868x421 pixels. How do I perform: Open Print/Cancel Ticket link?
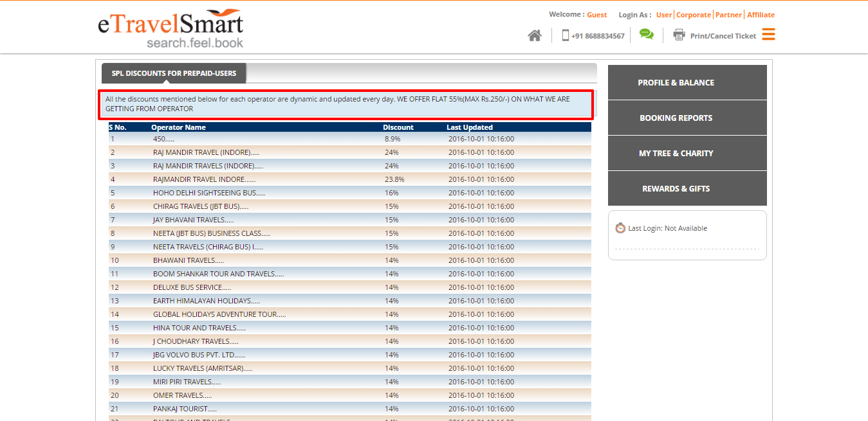coord(723,36)
